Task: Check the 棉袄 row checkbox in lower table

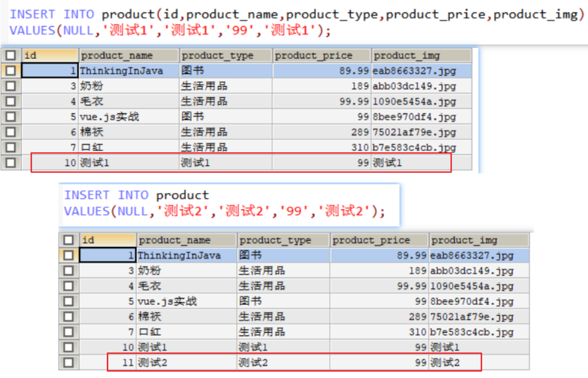Action: (68, 316)
